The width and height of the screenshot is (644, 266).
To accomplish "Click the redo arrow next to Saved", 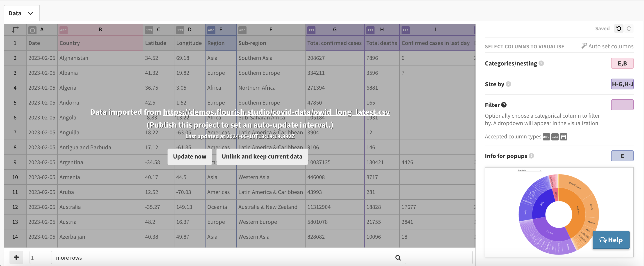I will click(x=630, y=28).
